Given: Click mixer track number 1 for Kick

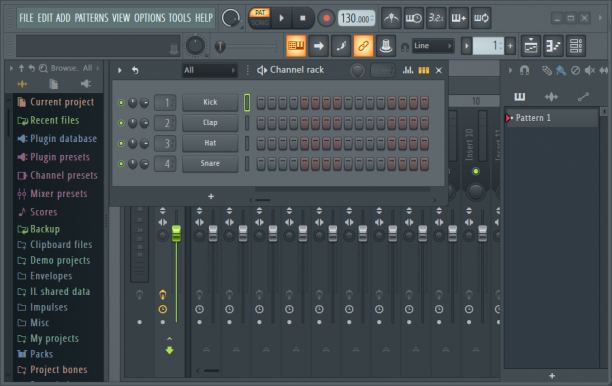Looking at the screenshot, I should (x=165, y=102).
